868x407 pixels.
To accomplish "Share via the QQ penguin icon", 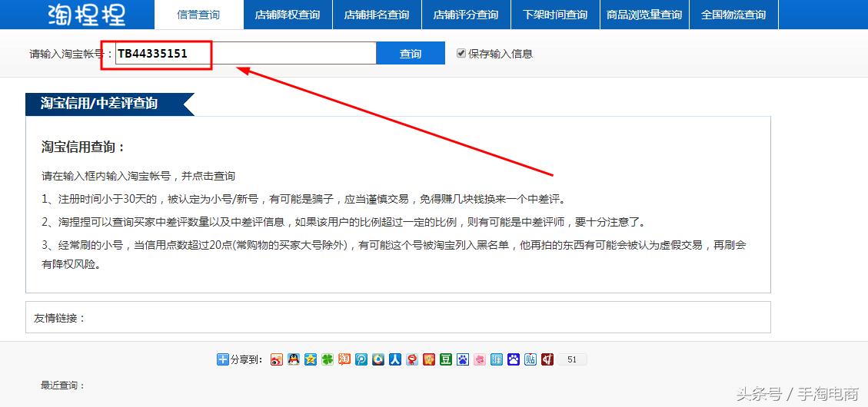I will pos(294,359).
